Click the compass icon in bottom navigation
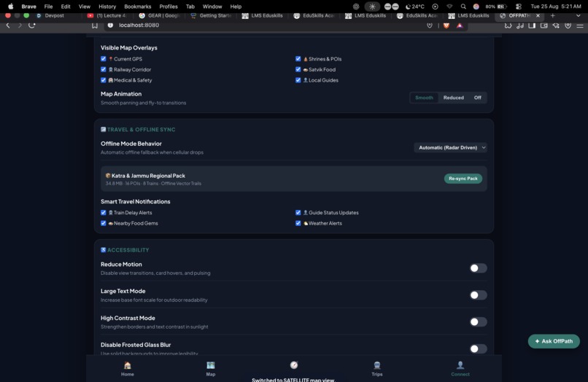 pyautogui.click(x=294, y=365)
